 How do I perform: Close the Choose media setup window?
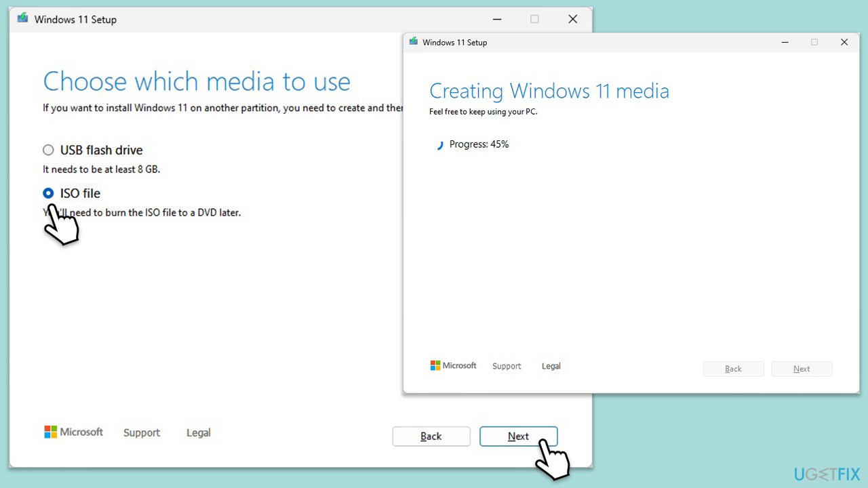(573, 19)
